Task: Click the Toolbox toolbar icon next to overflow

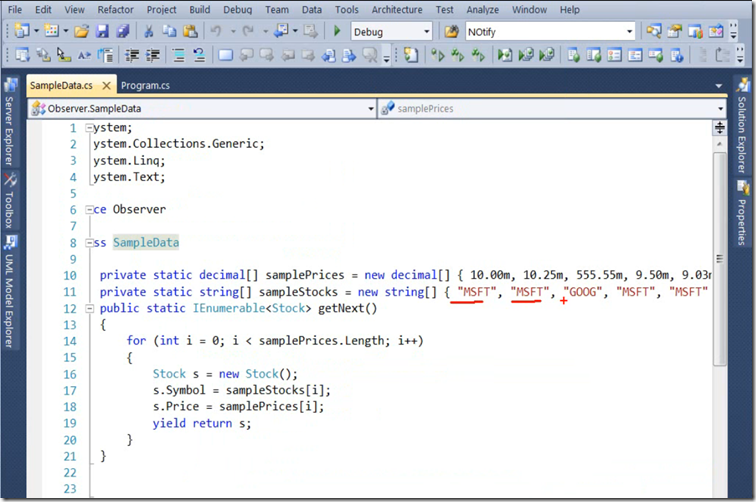Action: [716, 32]
